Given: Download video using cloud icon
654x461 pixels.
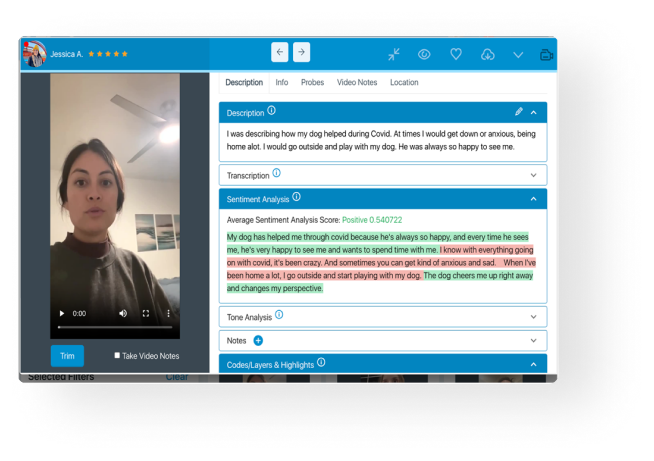Looking at the screenshot, I should [488, 54].
